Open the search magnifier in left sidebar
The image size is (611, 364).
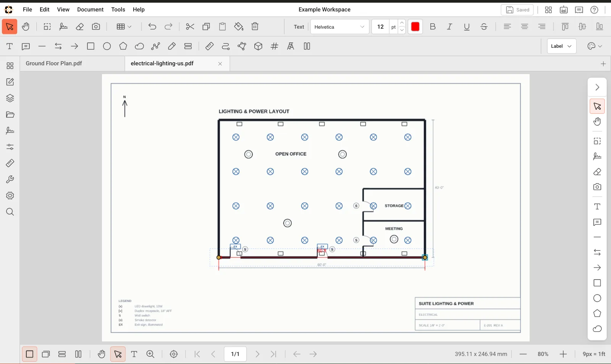pyautogui.click(x=10, y=212)
